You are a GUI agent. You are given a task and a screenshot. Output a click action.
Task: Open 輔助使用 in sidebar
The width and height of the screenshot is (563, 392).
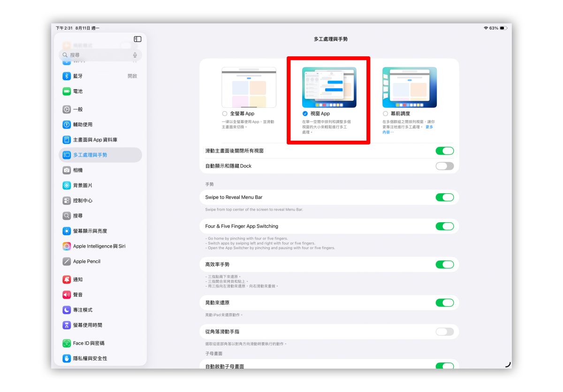point(100,124)
